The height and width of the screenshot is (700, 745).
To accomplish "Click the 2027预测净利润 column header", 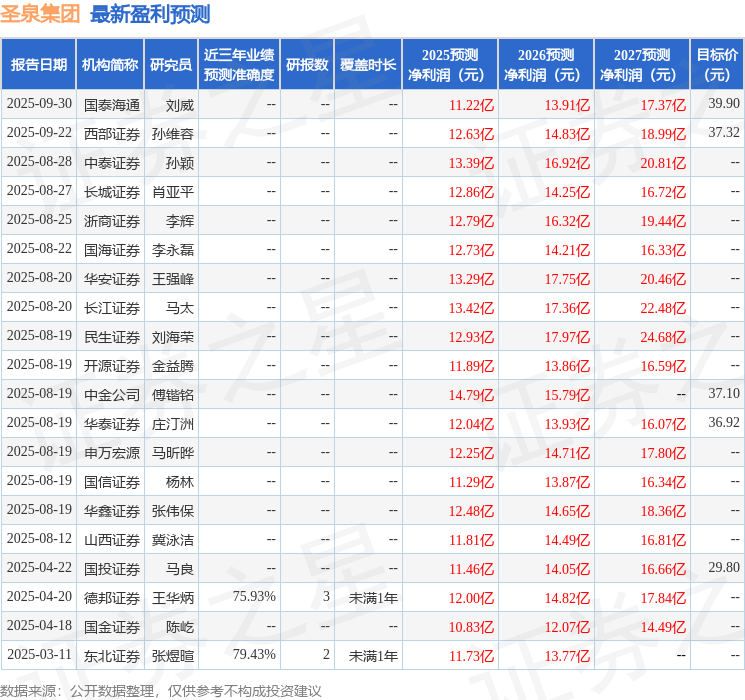I will 642,65.
